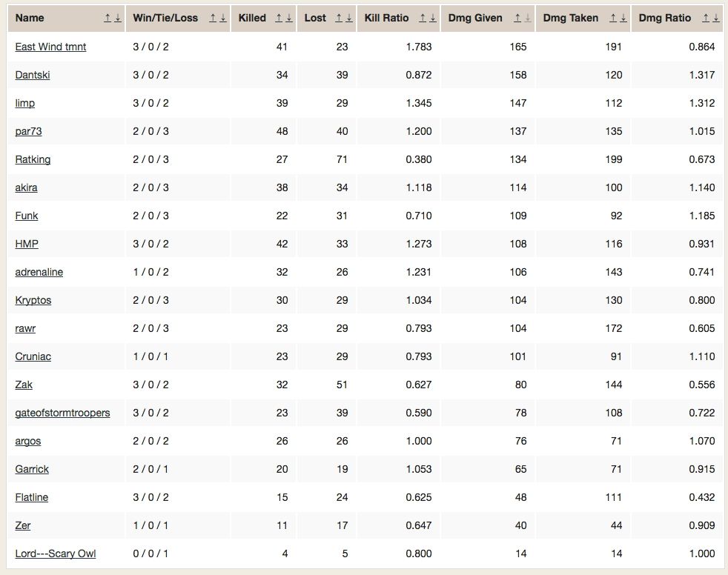Sort Win/Tie/Loss ascending with up arrow
Image resolution: width=728 pixels, height=575 pixels.
[213, 18]
